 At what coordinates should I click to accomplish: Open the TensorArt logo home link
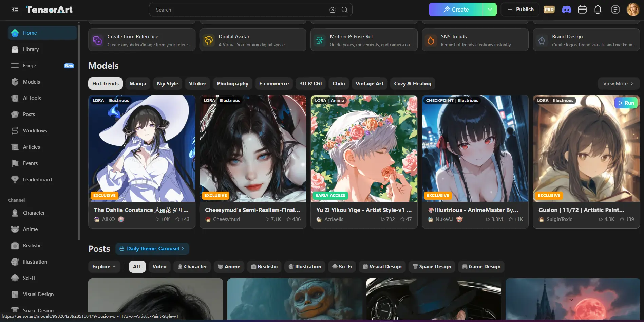(x=50, y=10)
